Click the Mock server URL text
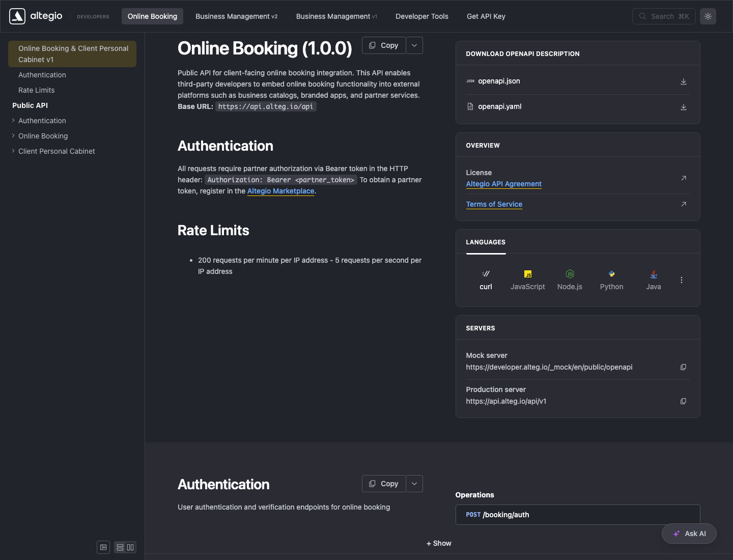Screen dimensions: 733x560 549,367
